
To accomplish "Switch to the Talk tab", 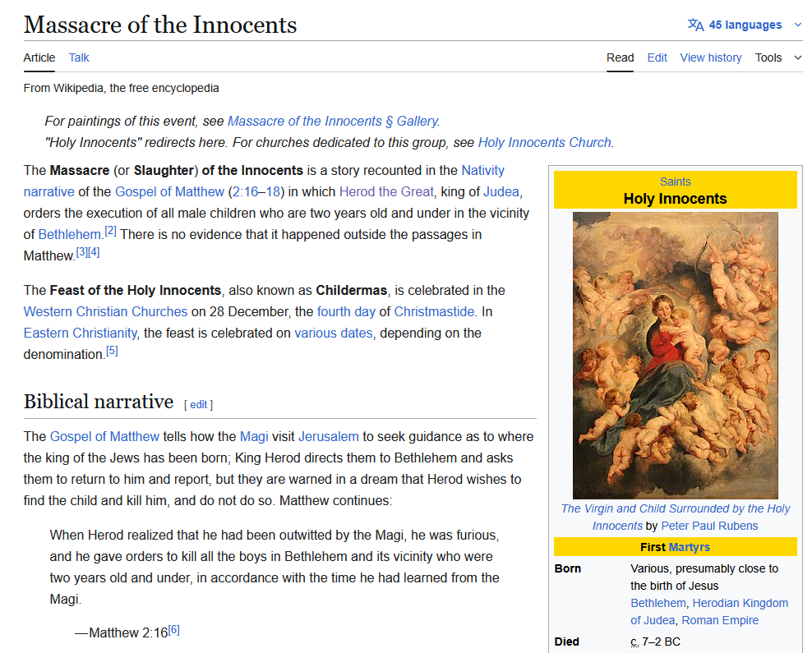I will point(79,57).
